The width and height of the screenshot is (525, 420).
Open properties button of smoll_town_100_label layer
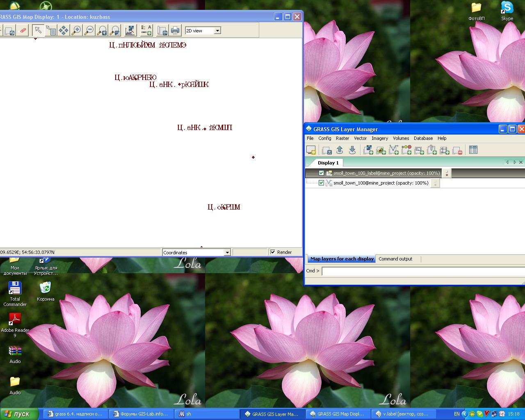[x=447, y=173]
